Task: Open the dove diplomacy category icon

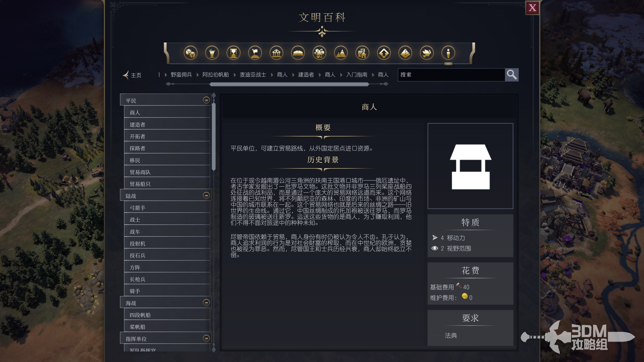Action: [x=427, y=53]
